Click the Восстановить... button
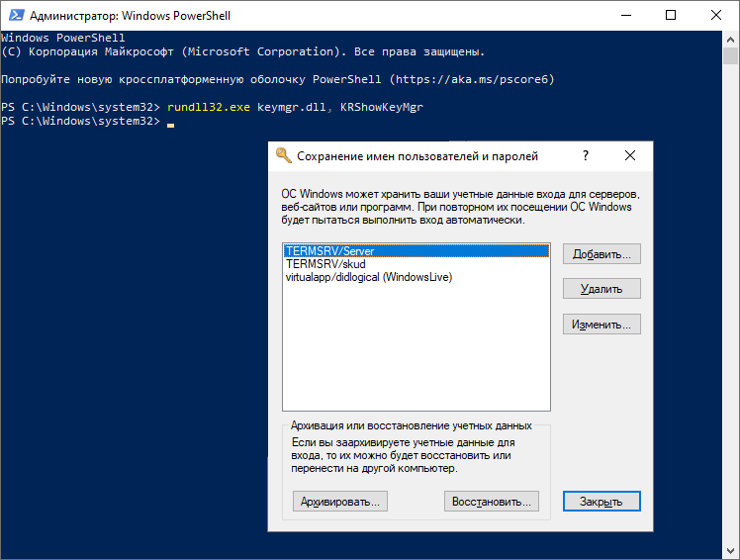 coord(492,502)
